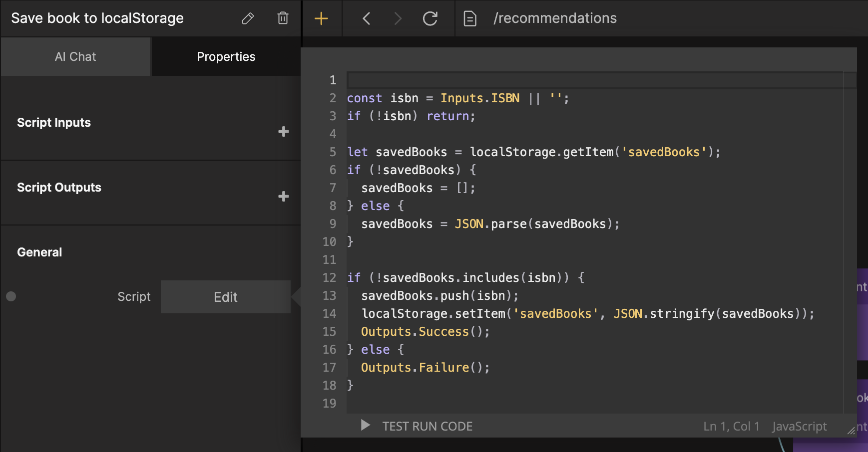Click the editor resize handle corner
This screenshot has width=868, height=452.
coord(851,431)
